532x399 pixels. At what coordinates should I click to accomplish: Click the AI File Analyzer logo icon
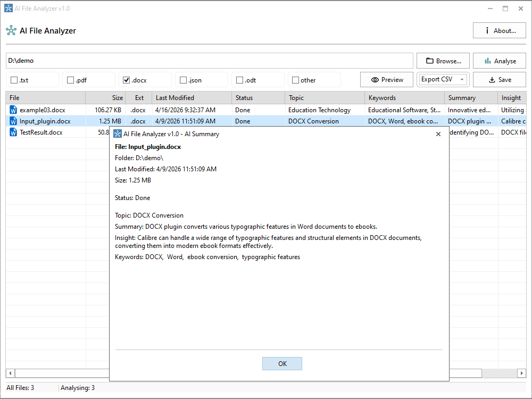(11, 31)
